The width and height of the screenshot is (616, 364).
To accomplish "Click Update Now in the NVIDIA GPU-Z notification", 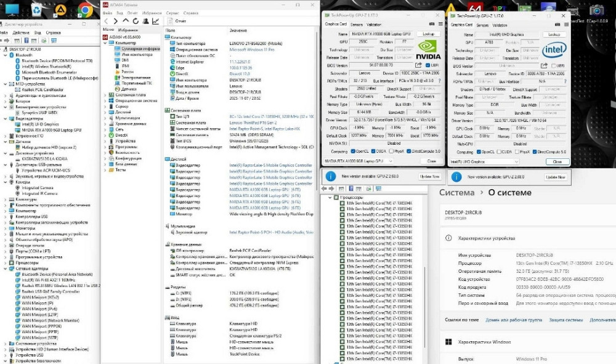I will (x=429, y=177).
